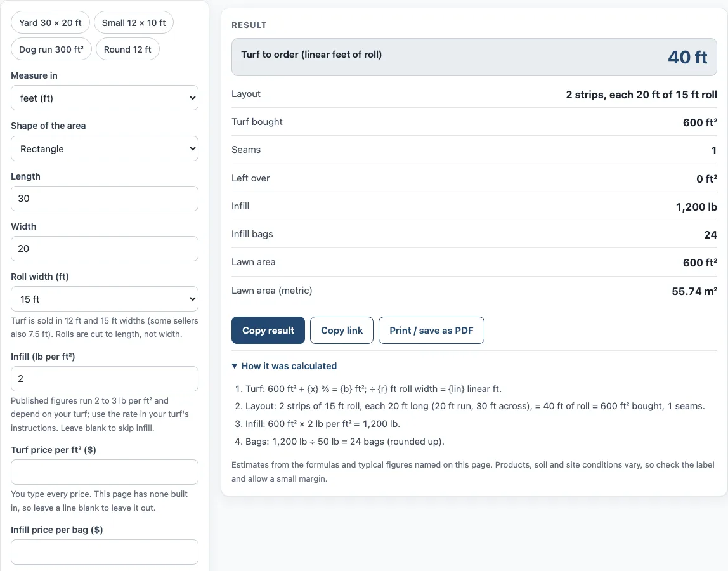Click the Turf bought row label
The height and width of the screenshot is (571, 728).
257,122
